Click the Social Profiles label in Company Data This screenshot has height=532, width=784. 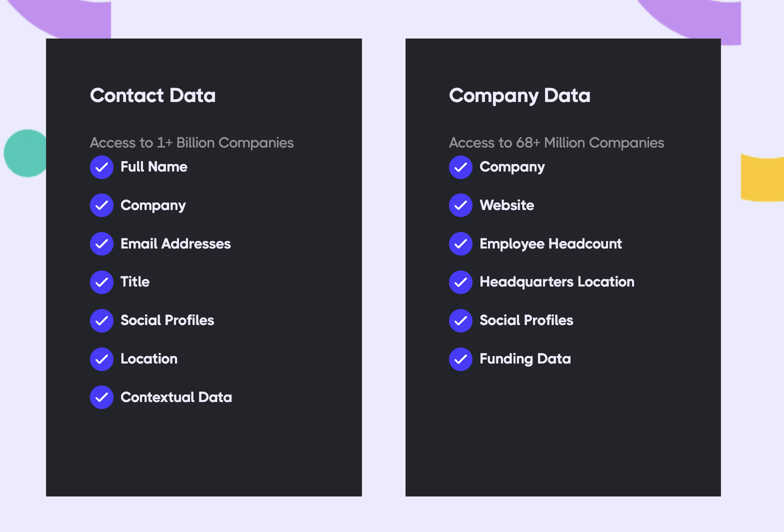point(526,320)
